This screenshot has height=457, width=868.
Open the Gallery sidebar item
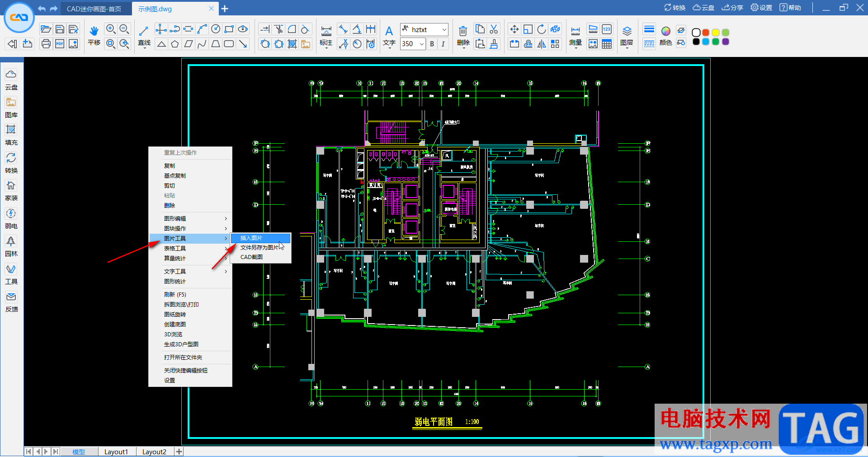[x=11, y=108]
